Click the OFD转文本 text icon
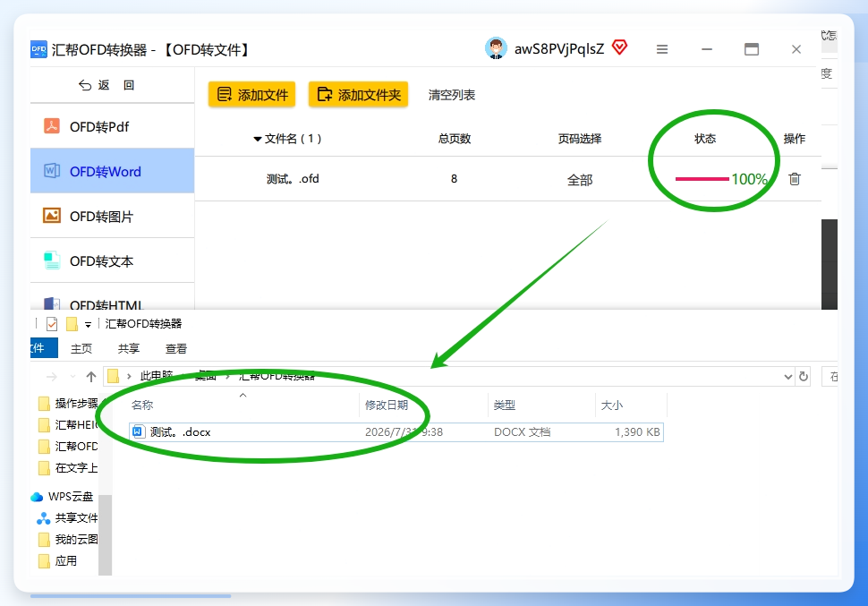868x606 pixels. point(52,260)
